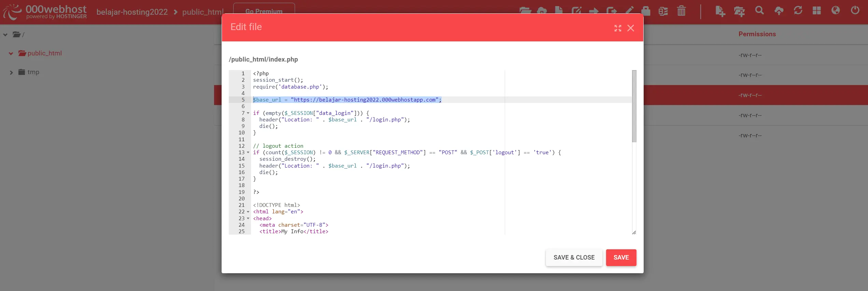Collapse the public_html tree node
Image resolution: width=868 pixels, height=291 pixels.
pos(11,53)
